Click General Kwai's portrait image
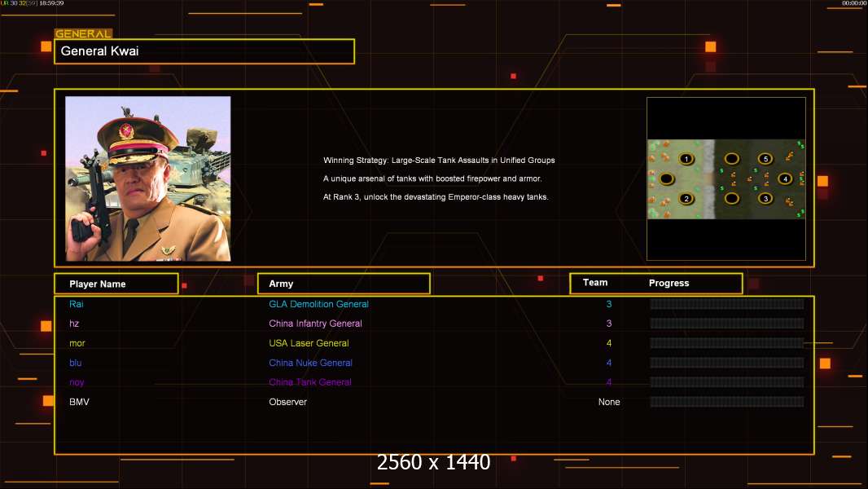Image resolution: width=868 pixels, height=489 pixels. (x=148, y=178)
